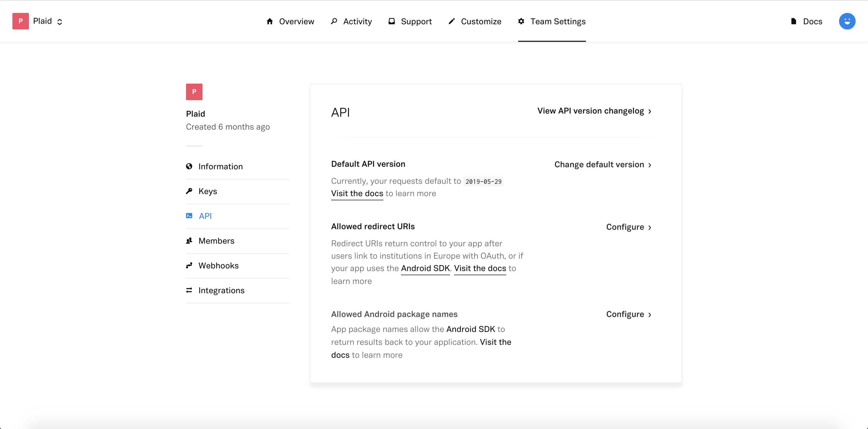Click the arrows icon beside Integrations

click(189, 290)
